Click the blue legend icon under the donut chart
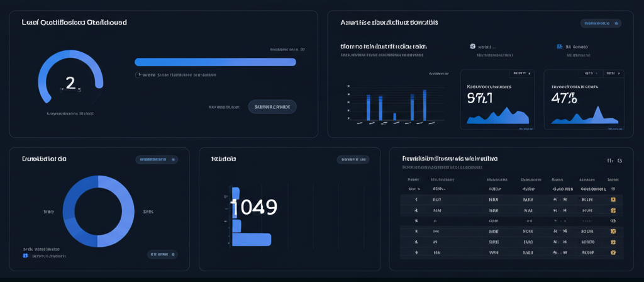This screenshot has width=644, height=282. coord(26,256)
